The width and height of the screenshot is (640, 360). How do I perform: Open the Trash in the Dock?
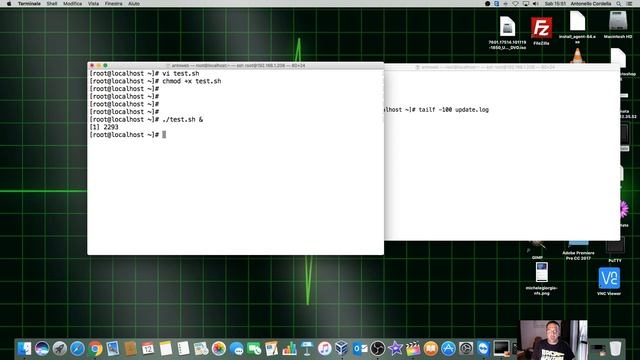[x=616, y=349]
